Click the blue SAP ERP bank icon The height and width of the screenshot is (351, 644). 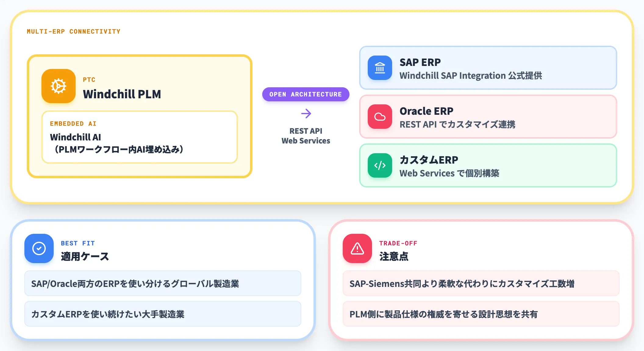tap(380, 68)
